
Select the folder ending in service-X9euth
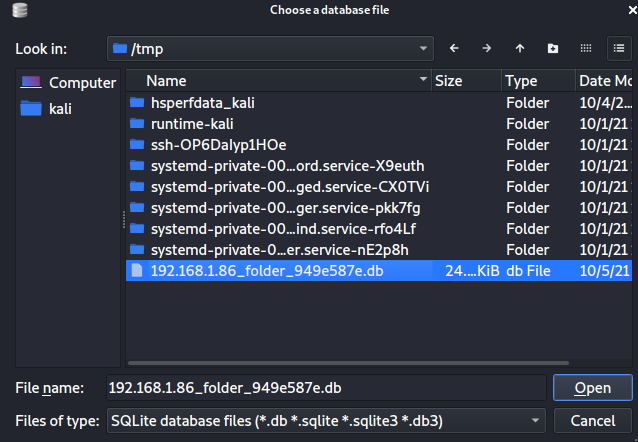[379, 166]
